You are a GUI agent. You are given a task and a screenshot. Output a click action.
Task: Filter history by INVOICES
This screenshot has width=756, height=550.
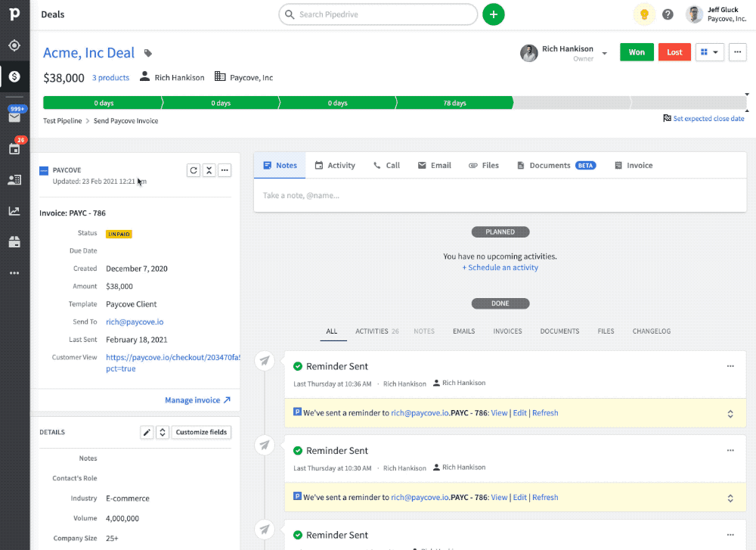coord(508,331)
